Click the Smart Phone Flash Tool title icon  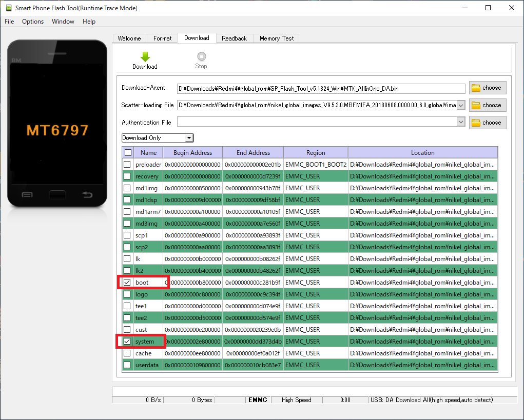click(9, 8)
